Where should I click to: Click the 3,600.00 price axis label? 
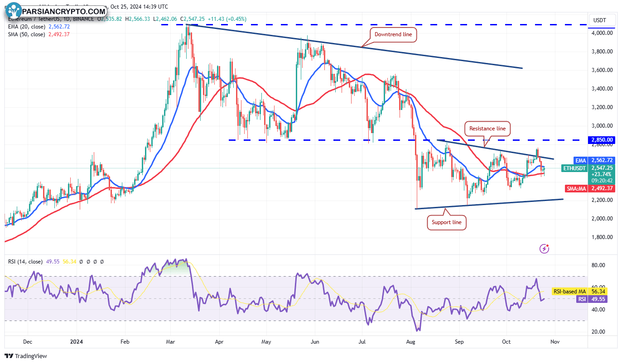click(x=602, y=70)
